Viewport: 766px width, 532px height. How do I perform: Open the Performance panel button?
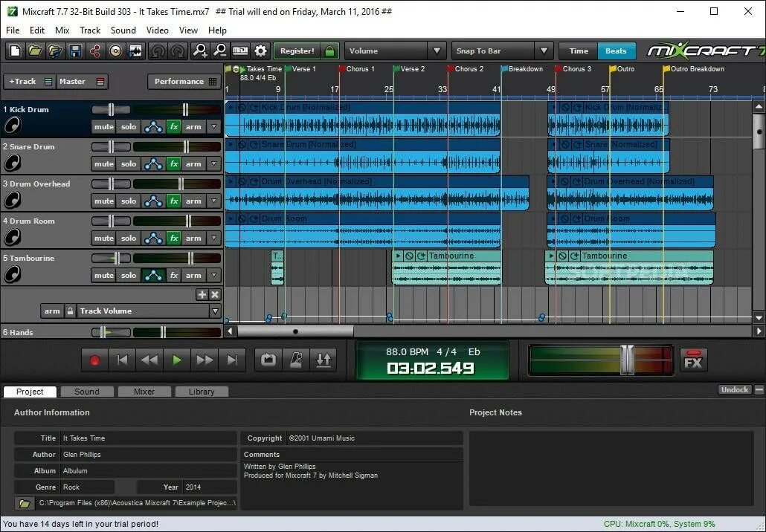coord(184,82)
